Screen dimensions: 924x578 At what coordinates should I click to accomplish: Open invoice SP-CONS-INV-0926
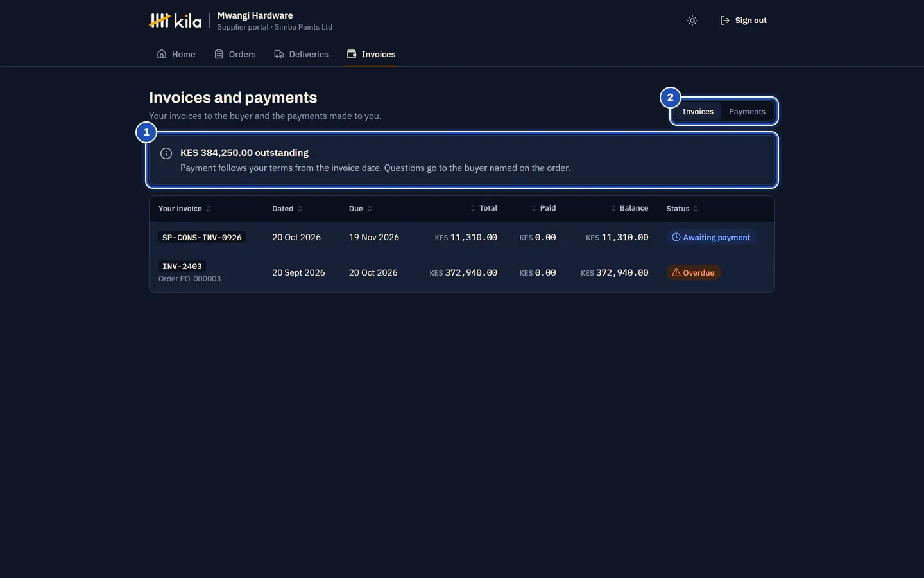(x=202, y=238)
